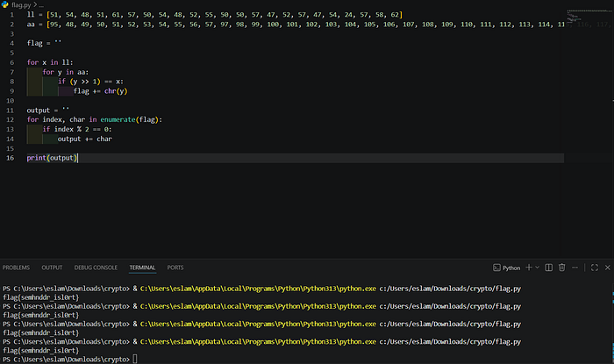
Task: Maximize the panel size
Action: pyautogui.click(x=595, y=268)
